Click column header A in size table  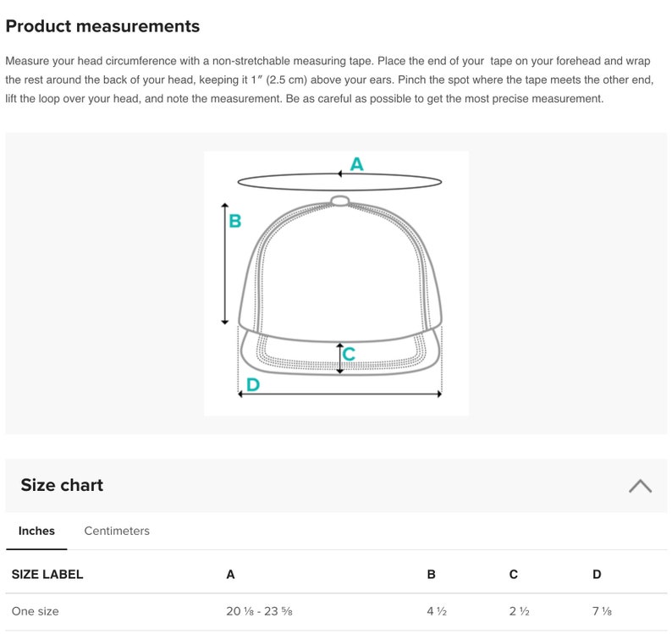click(230, 575)
